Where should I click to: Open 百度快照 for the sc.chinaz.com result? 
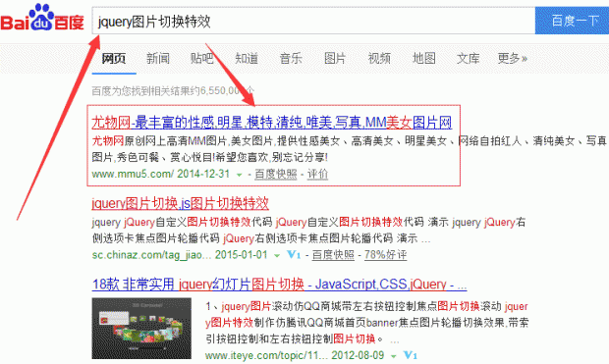point(333,255)
